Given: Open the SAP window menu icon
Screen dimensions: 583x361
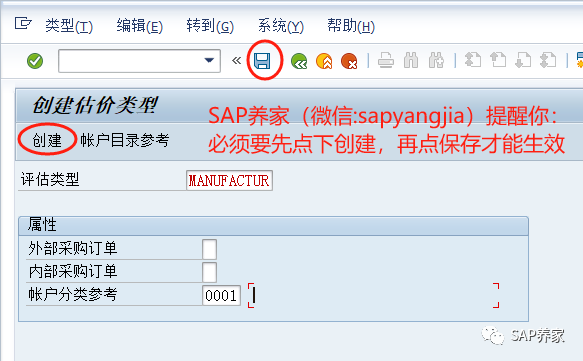Looking at the screenshot, I should click(23, 23).
